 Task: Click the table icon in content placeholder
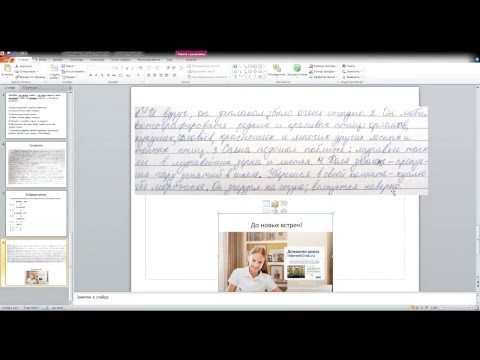pos(266,203)
